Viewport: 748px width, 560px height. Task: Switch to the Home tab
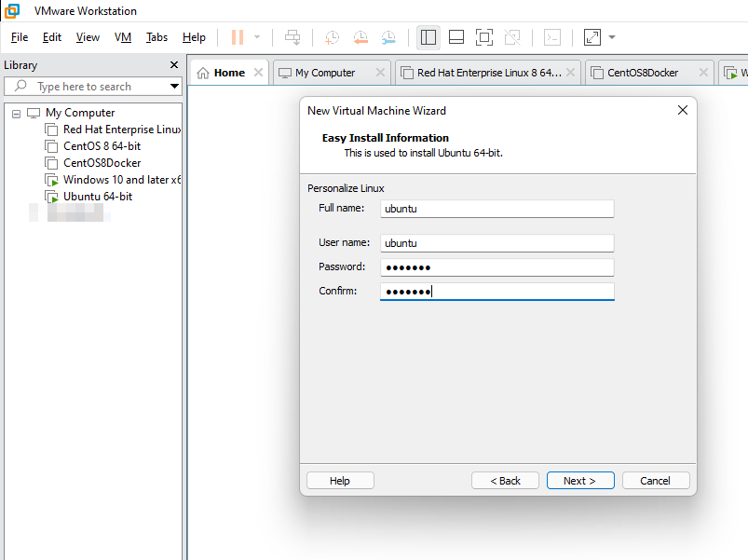coord(229,73)
